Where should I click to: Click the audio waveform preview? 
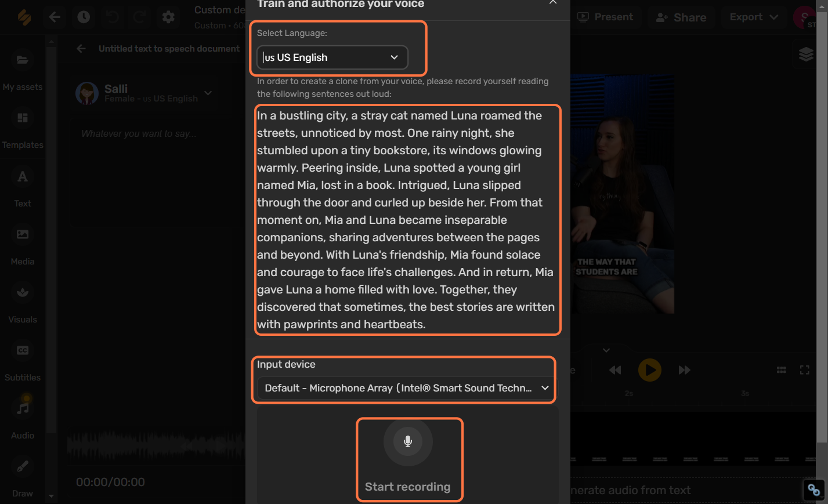[156, 446]
